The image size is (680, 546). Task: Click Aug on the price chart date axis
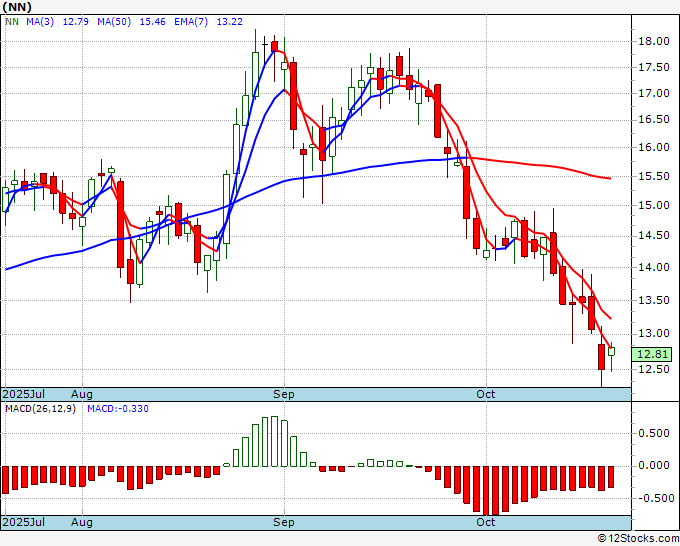pyautogui.click(x=82, y=394)
